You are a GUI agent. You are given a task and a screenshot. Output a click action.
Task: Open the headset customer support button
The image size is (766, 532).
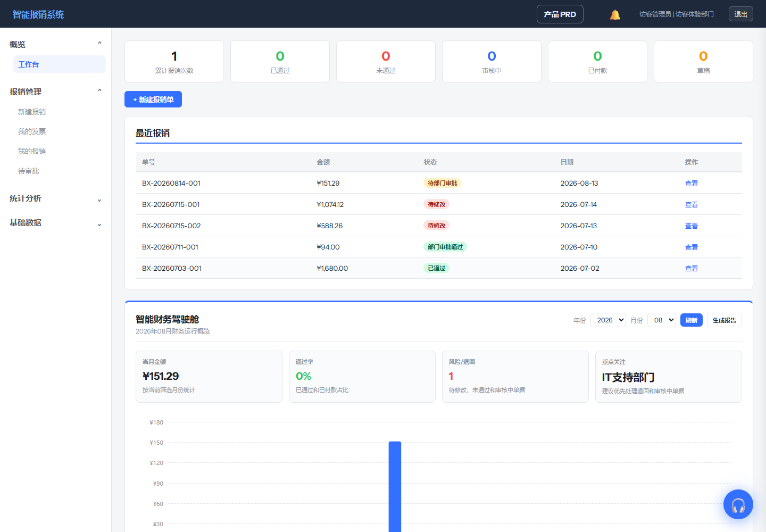(738, 504)
